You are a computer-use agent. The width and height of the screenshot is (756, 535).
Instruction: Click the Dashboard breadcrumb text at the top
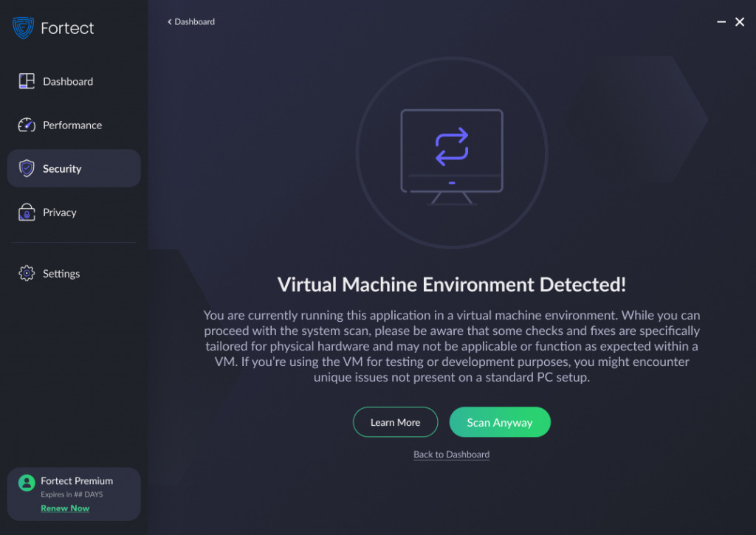[x=195, y=22]
